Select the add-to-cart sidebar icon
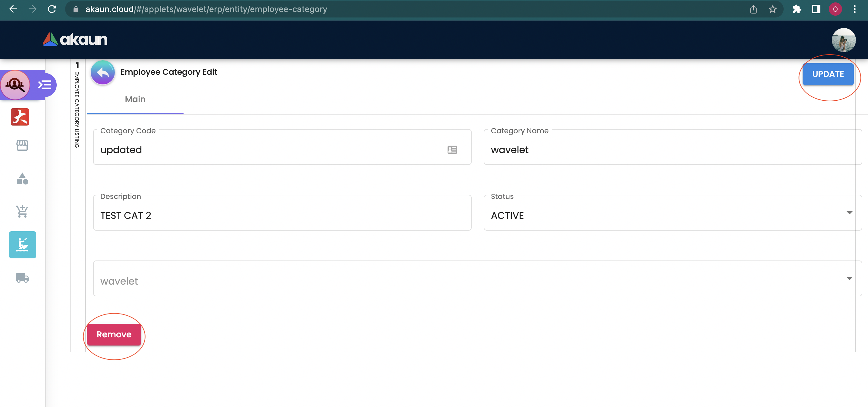The height and width of the screenshot is (407, 868). pos(22,211)
